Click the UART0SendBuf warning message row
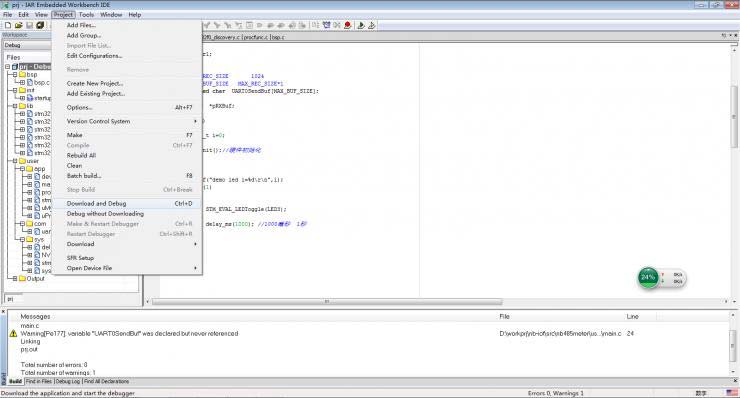The height and width of the screenshot is (398, 740). pos(368,333)
